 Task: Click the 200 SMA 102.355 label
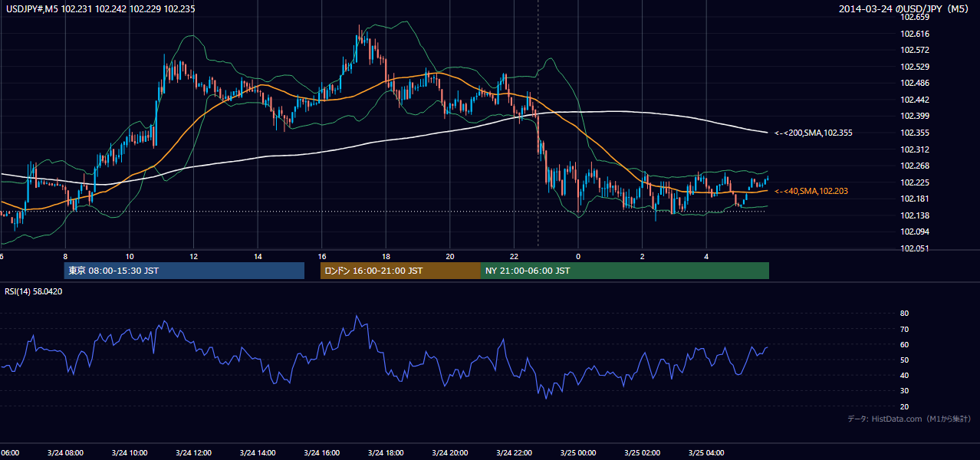pos(814,133)
